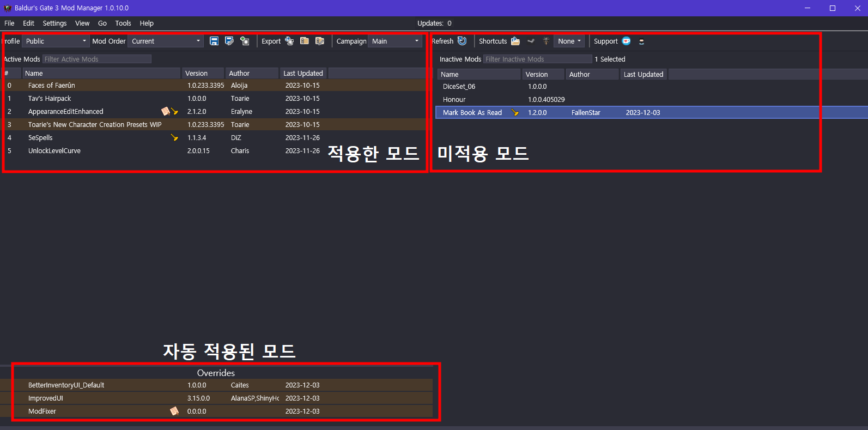
Task: Open the Mod Order dropdown showing Current
Action: 166,41
